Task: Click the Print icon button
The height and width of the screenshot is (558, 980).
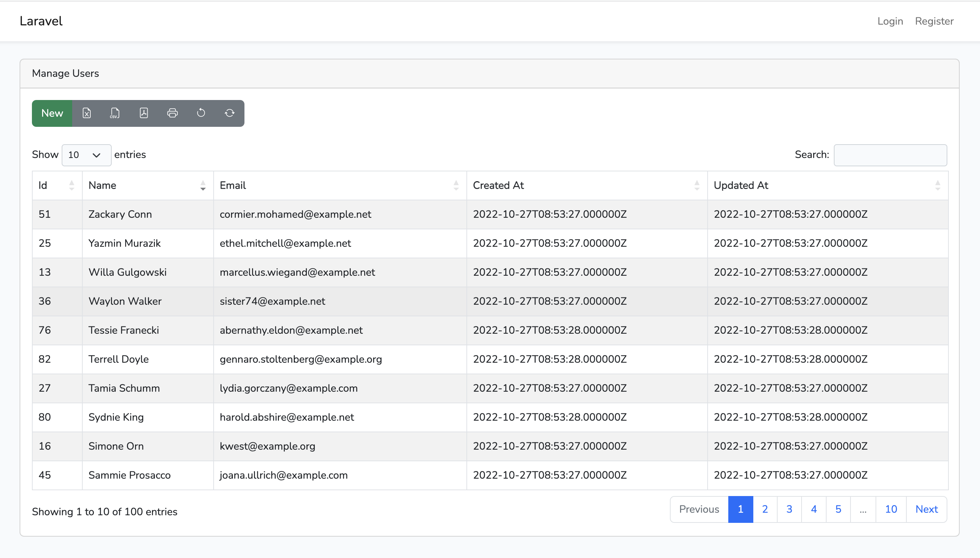Action: click(x=172, y=113)
